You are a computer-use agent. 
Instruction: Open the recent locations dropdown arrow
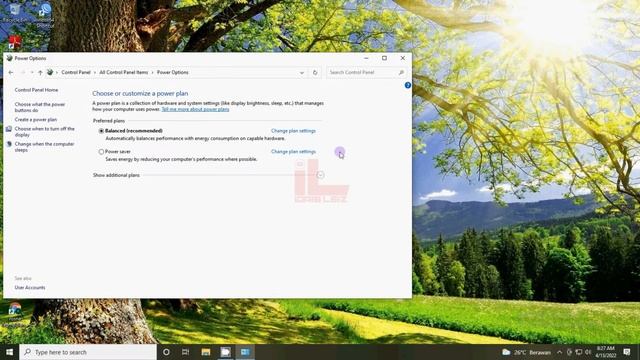click(x=32, y=72)
